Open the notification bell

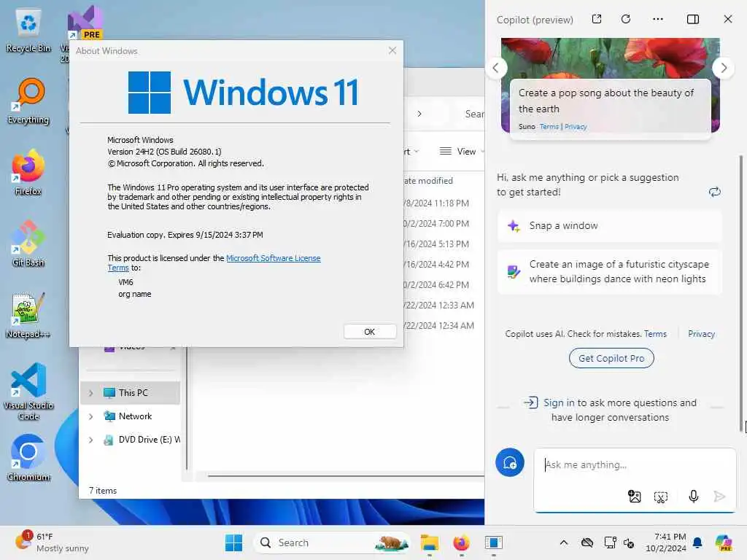697,542
